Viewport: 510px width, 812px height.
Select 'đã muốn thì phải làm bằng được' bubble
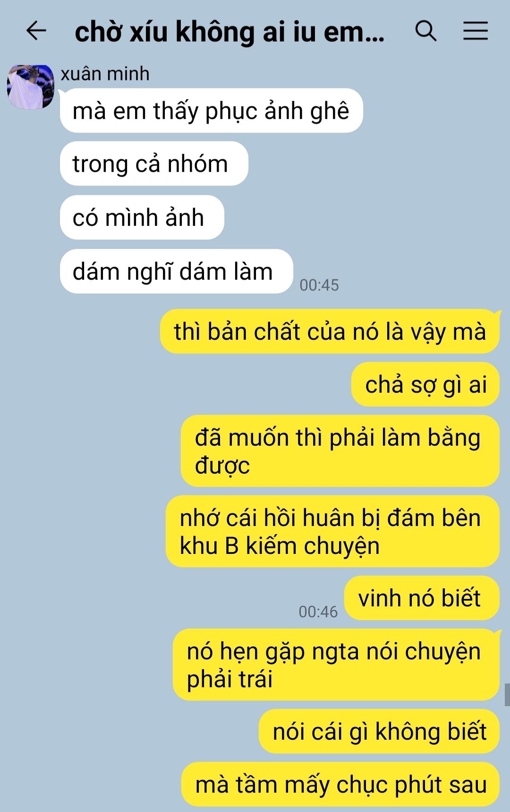tap(340, 451)
